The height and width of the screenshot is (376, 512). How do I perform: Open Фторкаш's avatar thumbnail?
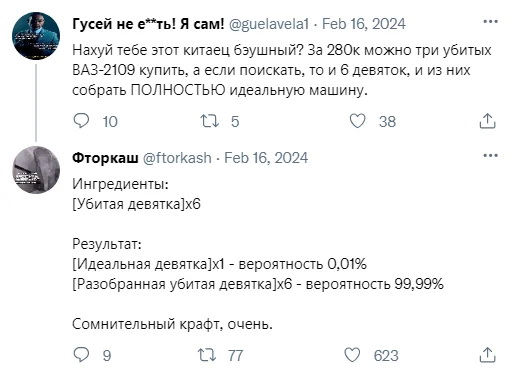[36, 170]
